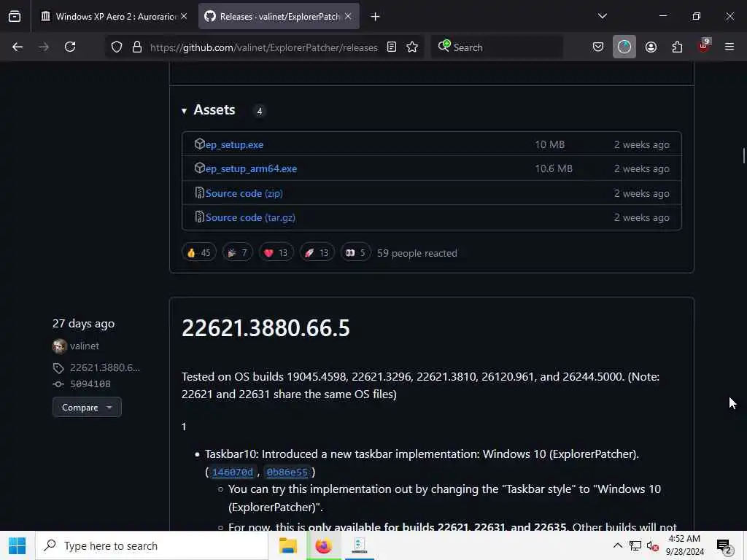Screen dimensions: 747x560
Task: Click valinet's avatar image
Action: (60, 346)
